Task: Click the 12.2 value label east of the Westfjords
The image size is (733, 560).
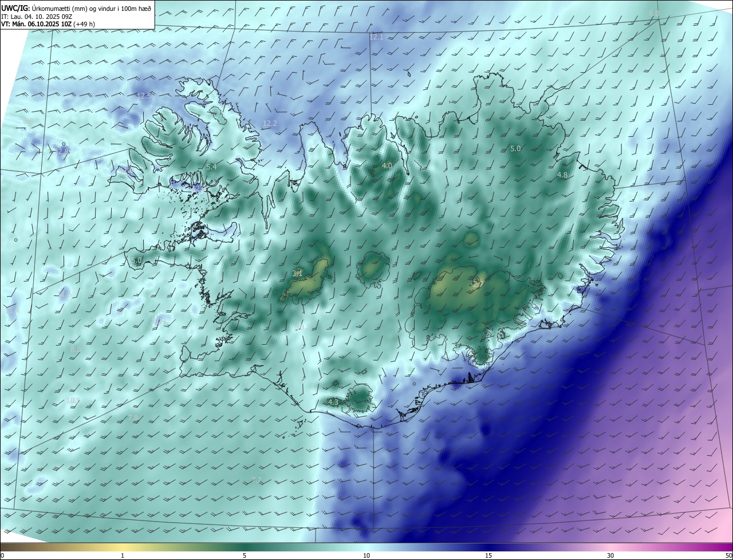Action: click(270, 123)
